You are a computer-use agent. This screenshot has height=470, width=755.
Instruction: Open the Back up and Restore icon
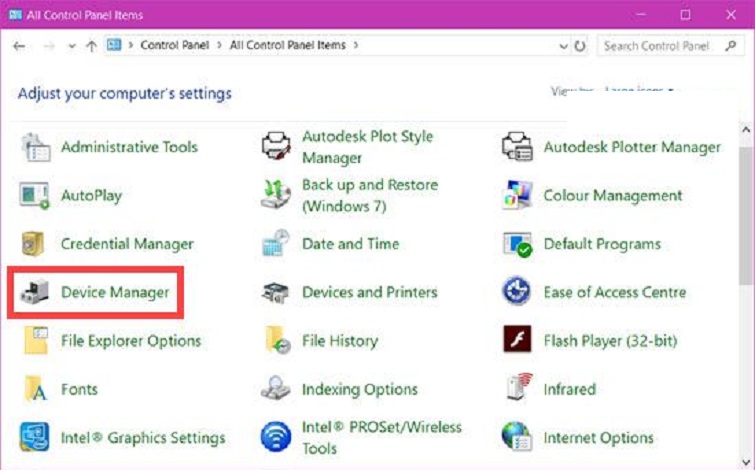click(276, 195)
